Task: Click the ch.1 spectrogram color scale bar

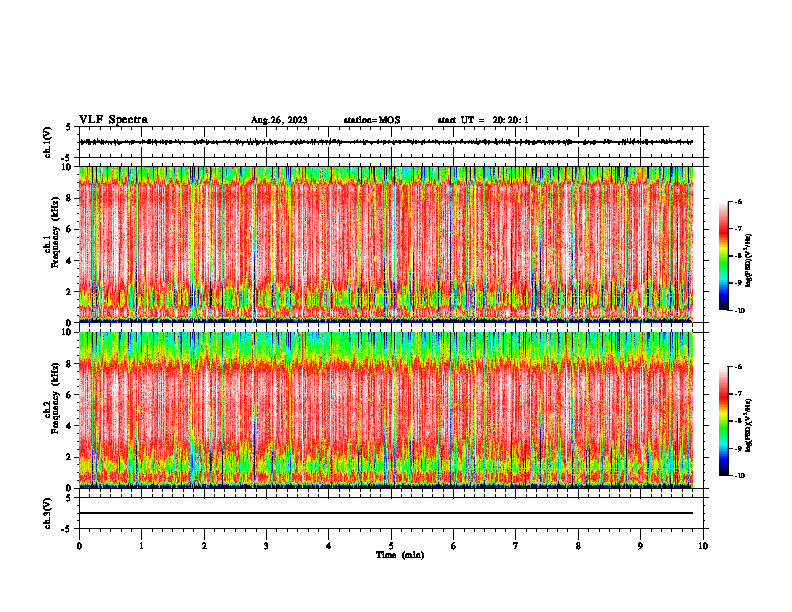Action: click(x=723, y=256)
